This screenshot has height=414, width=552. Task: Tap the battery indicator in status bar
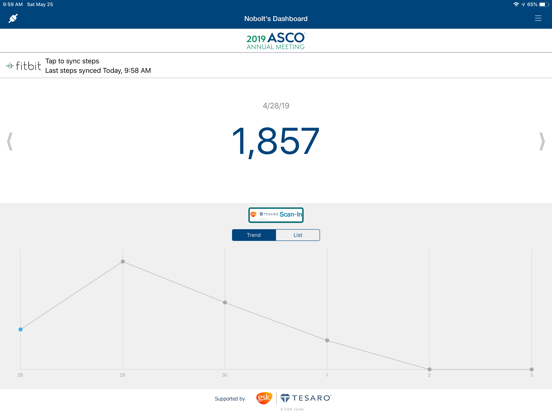(544, 5)
